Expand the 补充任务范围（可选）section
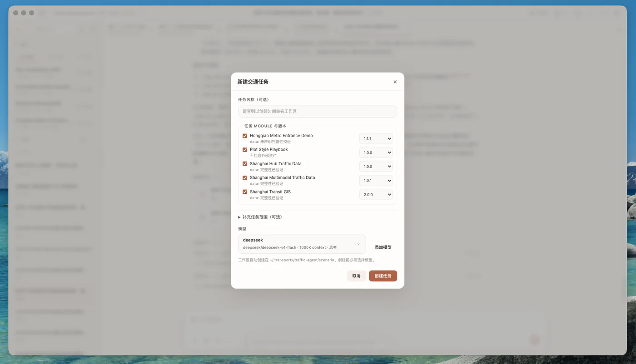Image resolution: width=636 pixels, height=364 pixels. (260, 217)
